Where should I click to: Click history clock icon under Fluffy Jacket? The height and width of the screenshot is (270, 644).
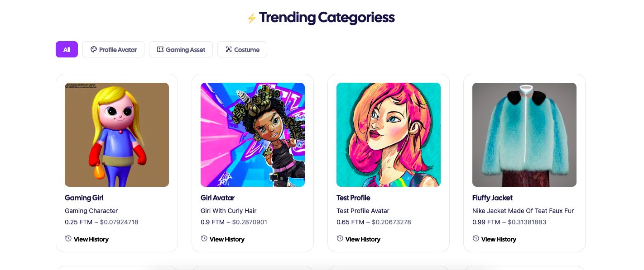point(476,238)
